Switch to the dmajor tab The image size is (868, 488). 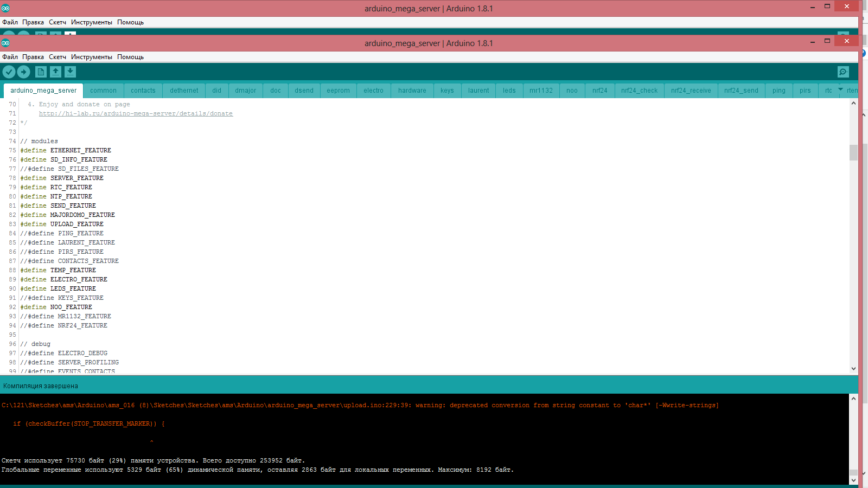246,91
